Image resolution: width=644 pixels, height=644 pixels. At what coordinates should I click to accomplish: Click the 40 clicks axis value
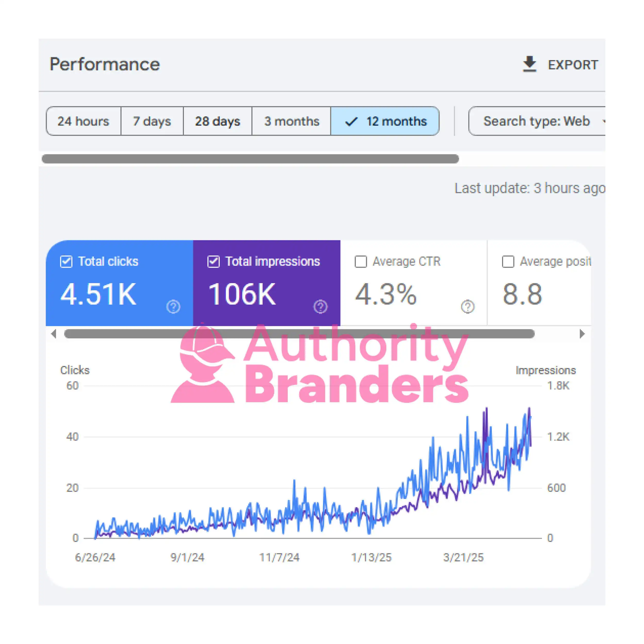(x=72, y=437)
